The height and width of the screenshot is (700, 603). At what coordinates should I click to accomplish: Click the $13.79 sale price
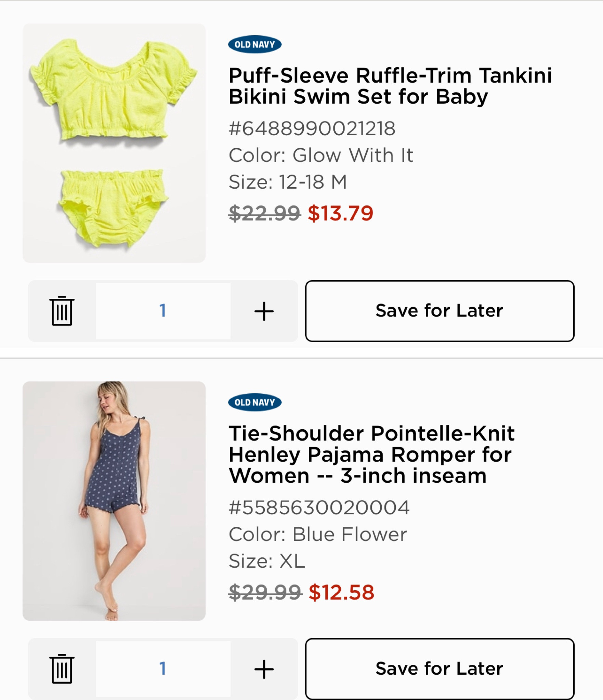pyautogui.click(x=340, y=213)
